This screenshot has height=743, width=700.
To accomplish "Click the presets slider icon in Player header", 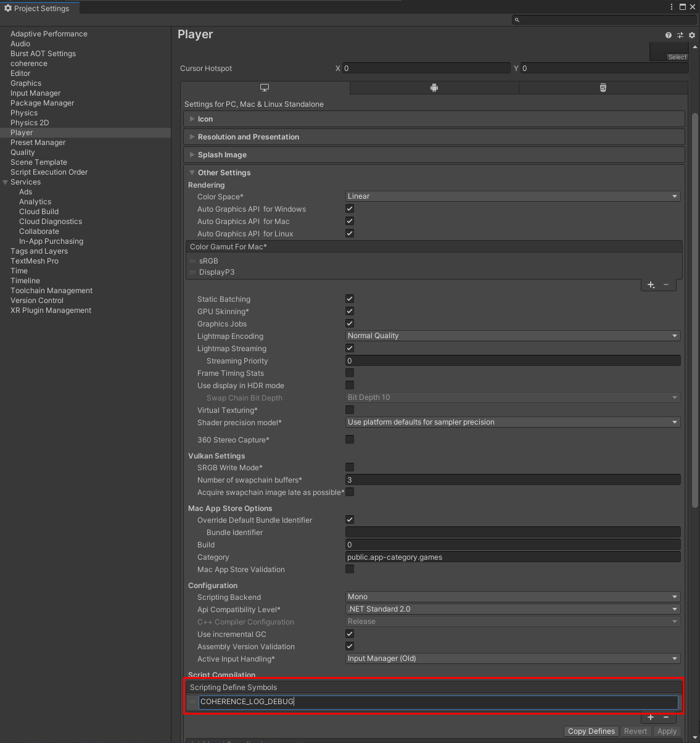I will click(680, 35).
